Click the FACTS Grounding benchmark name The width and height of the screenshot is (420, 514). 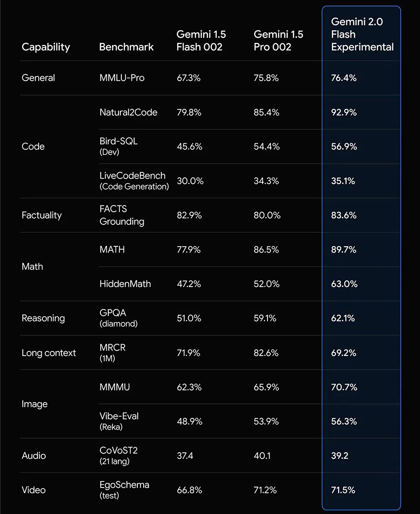[x=121, y=215]
